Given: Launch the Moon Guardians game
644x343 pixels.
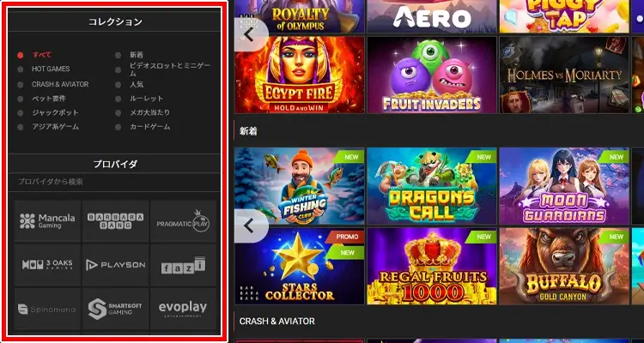Looking at the screenshot, I should coord(564,186).
